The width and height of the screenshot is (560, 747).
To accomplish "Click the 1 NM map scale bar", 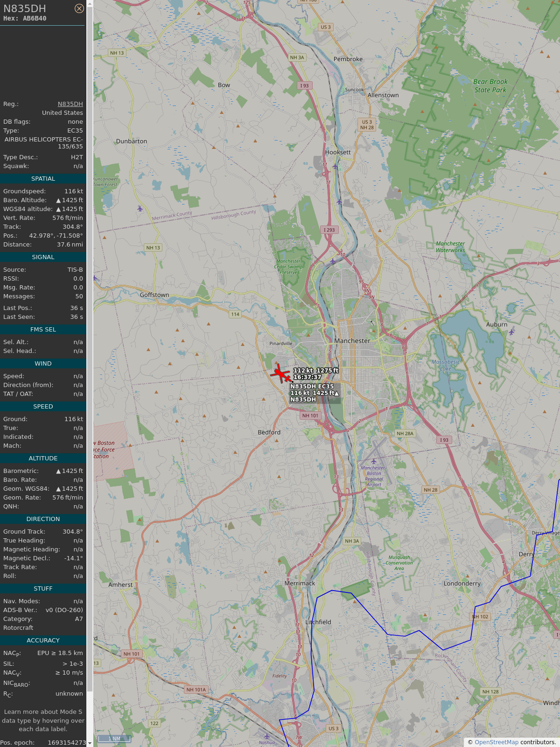I will pyautogui.click(x=114, y=739).
